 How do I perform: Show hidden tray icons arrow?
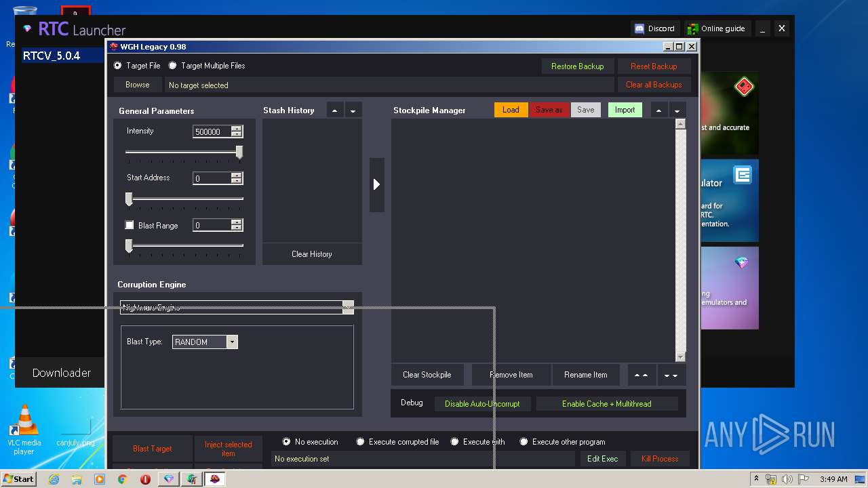click(756, 479)
